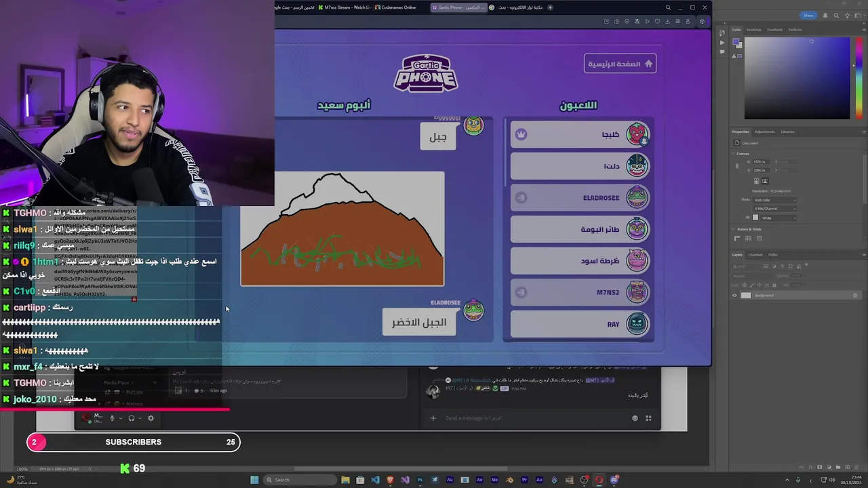Collapse the Rulers & Grids section
Screen dimensions: 868x488
[x=733, y=229]
